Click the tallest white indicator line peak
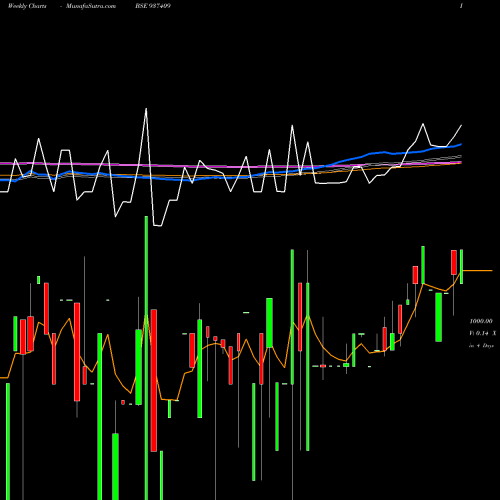The width and height of the screenshot is (500, 500). [146, 109]
